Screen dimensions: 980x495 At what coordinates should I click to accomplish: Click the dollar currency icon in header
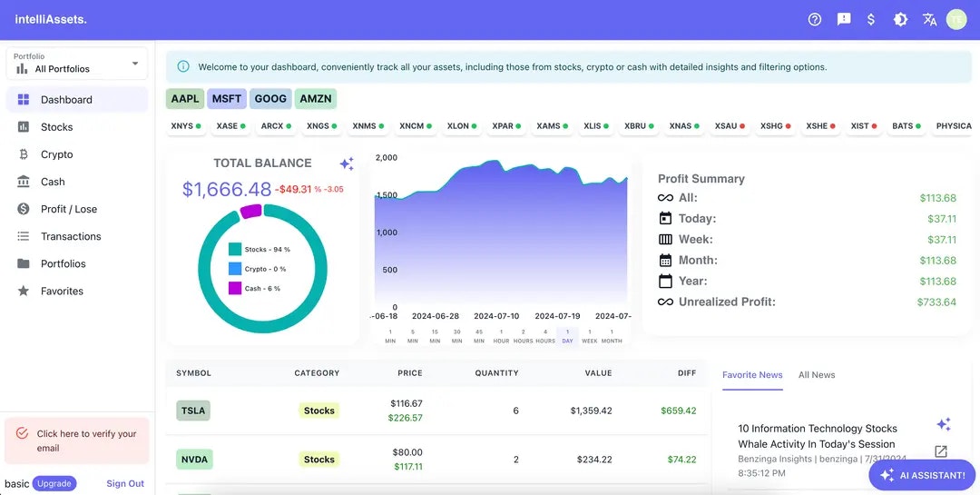coord(870,19)
